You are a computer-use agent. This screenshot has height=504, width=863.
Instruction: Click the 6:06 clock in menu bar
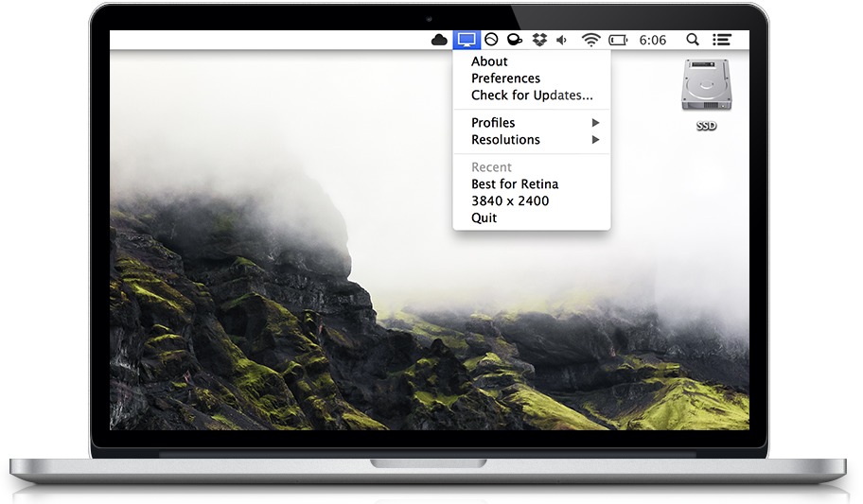click(652, 40)
